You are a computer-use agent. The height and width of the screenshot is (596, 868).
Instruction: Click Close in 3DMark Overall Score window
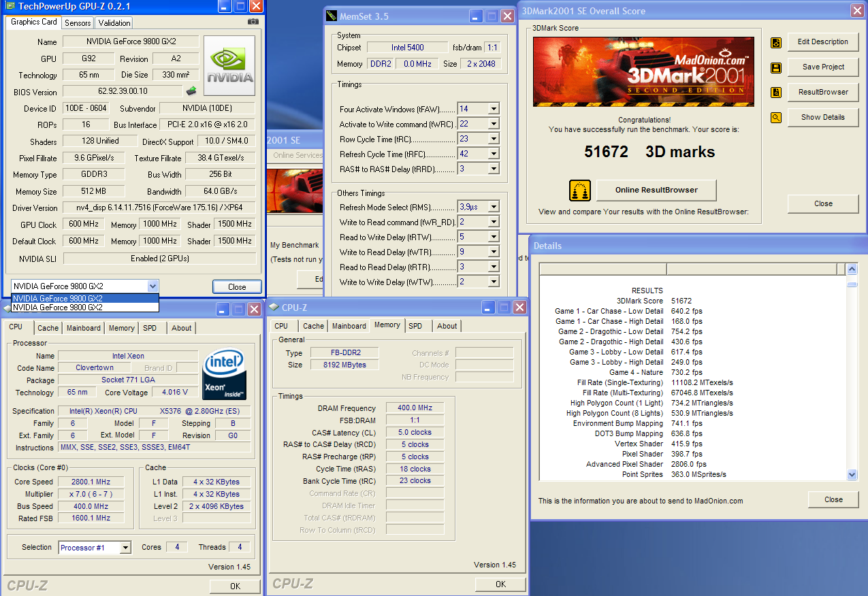click(823, 203)
